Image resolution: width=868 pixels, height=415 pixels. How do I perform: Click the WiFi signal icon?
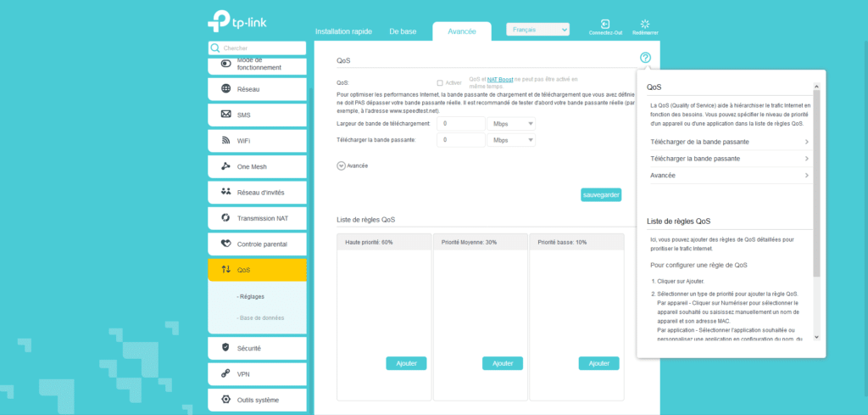(x=225, y=140)
